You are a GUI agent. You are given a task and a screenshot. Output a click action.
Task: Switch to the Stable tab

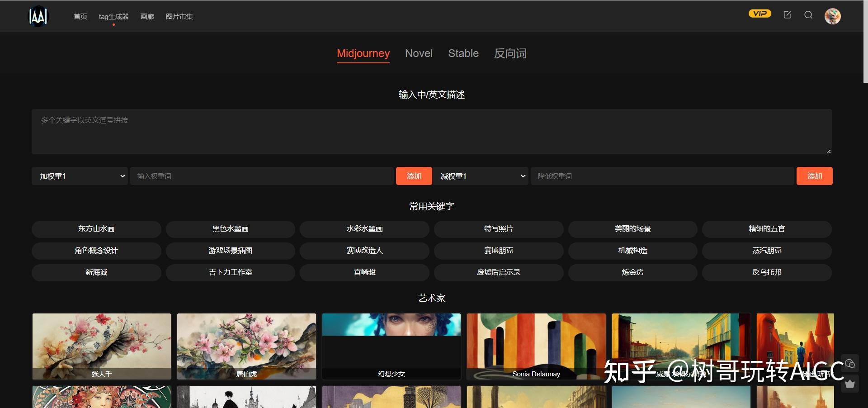(x=463, y=53)
